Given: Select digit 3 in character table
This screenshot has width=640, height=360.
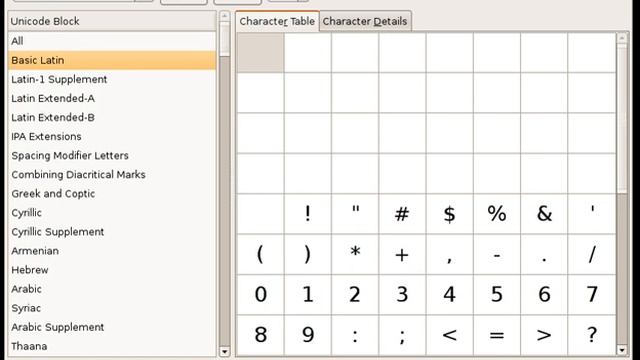Looking at the screenshot, I should [402, 295].
